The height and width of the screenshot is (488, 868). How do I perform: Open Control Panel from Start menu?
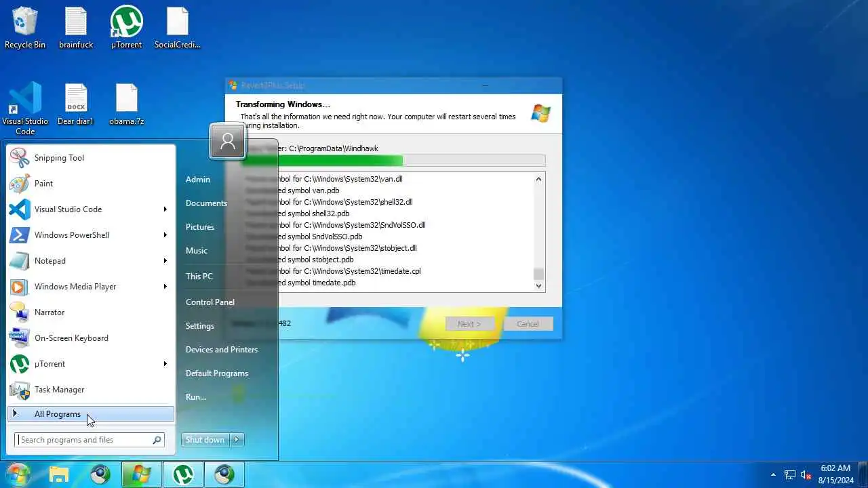point(210,302)
